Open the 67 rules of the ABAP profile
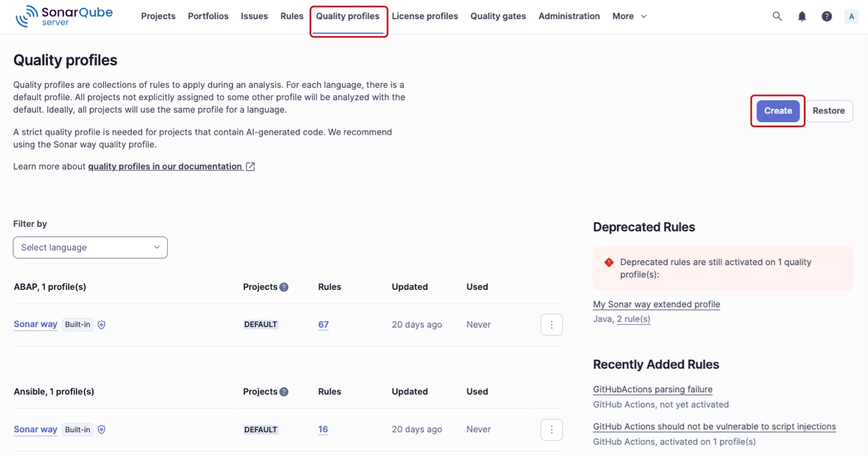The image size is (868, 456). (x=323, y=325)
